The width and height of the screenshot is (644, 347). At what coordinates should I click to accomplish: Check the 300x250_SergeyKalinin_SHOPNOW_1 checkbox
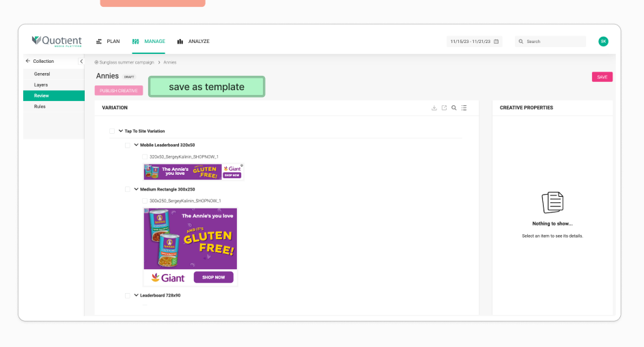click(145, 201)
